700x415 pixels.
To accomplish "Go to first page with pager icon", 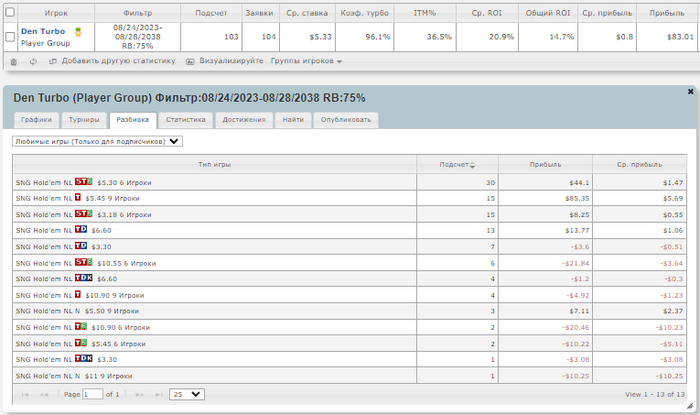I will coord(25,394).
